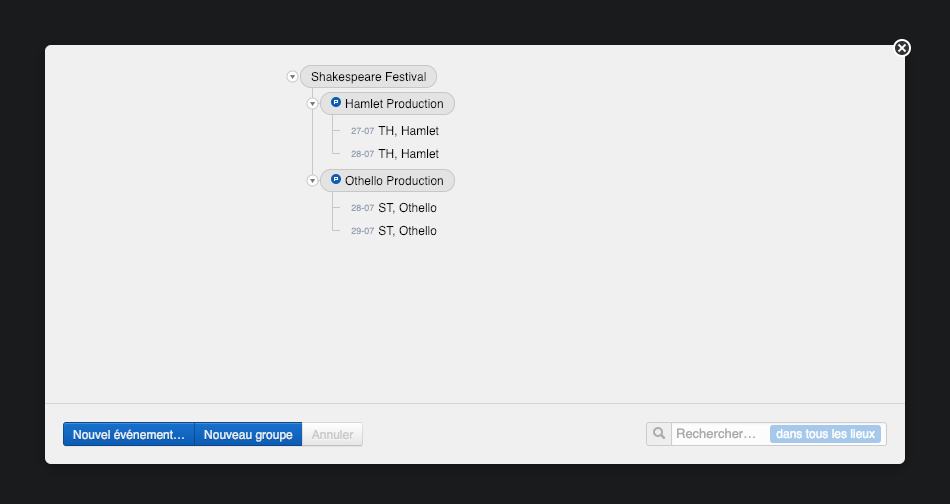Click into the Rechercher search field

point(718,434)
